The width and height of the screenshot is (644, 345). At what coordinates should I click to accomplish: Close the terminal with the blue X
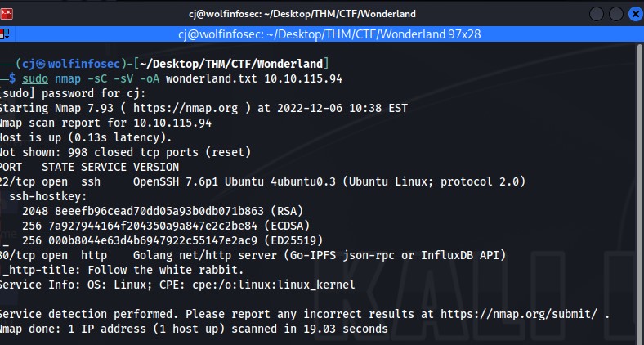636,14
